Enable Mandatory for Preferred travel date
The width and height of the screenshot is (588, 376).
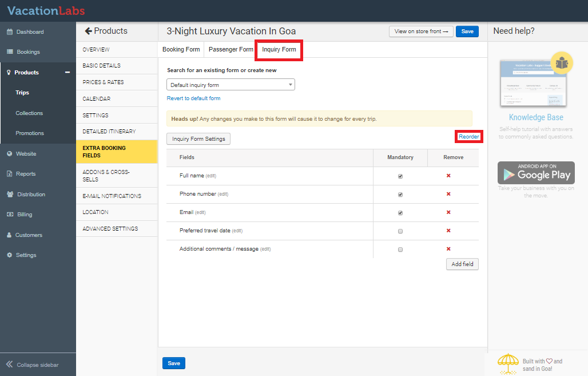coord(400,231)
